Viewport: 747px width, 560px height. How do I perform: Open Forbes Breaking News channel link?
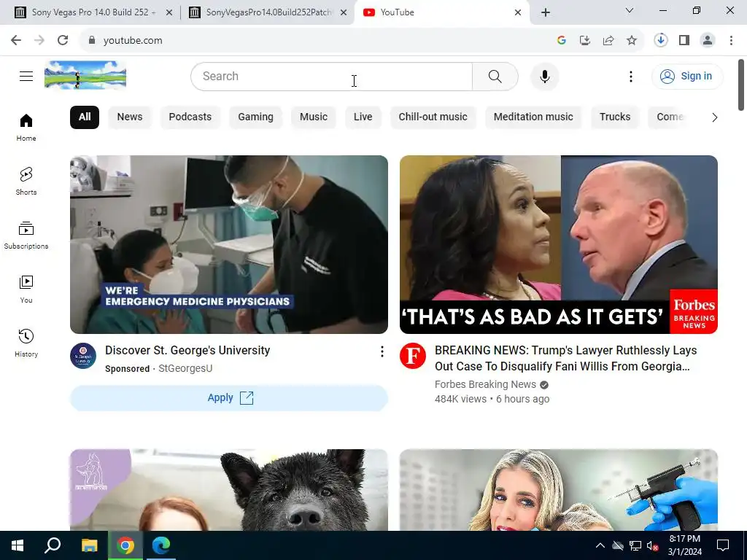click(485, 384)
